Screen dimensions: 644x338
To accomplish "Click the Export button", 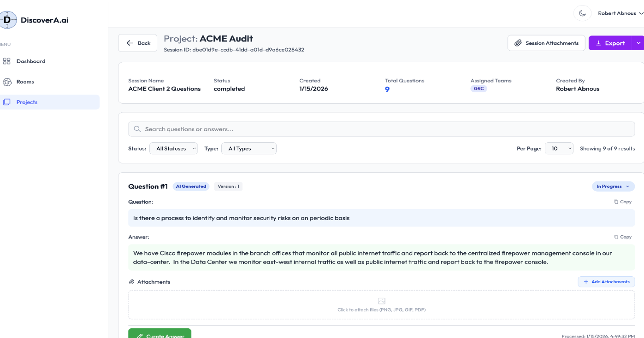I will point(610,43).
